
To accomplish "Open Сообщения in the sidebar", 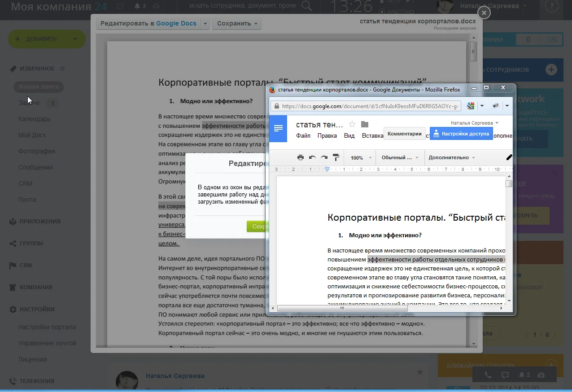I will click(x=35, y=167).
